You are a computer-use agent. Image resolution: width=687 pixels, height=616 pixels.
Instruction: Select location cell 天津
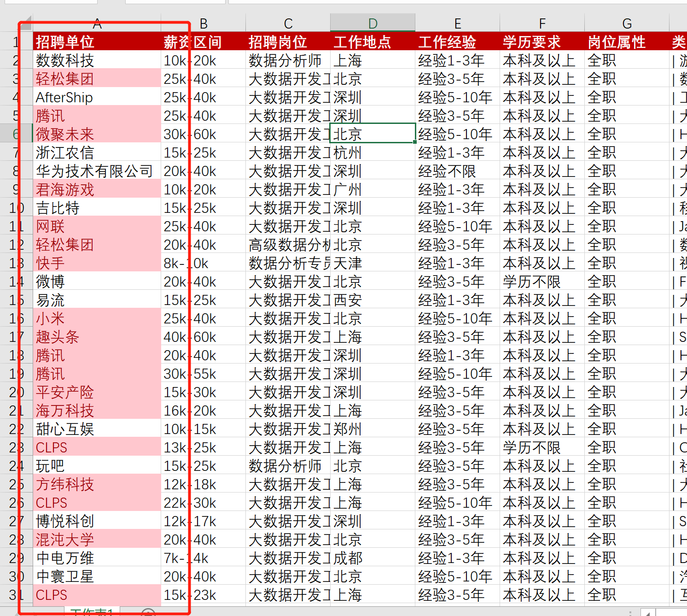(x=373, y=263)
